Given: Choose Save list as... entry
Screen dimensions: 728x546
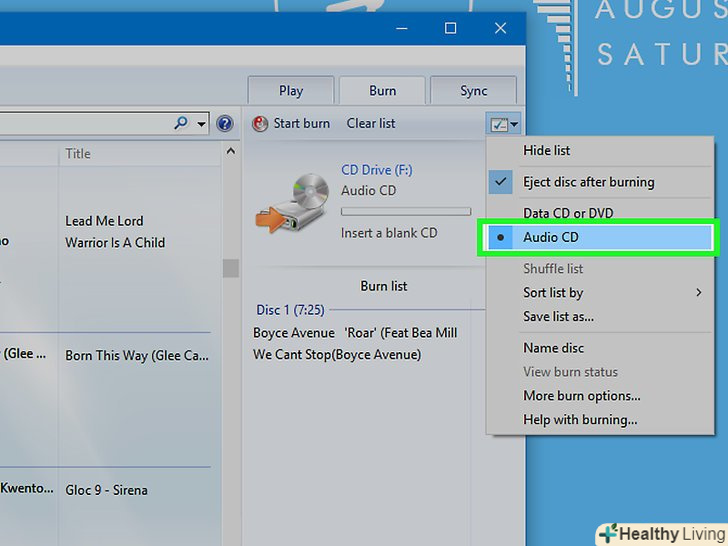Looking at the screenshot, I should [599, 317].
